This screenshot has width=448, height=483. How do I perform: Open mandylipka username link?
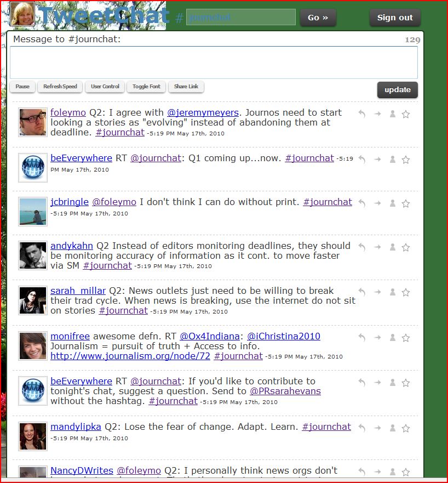[76, 427]
